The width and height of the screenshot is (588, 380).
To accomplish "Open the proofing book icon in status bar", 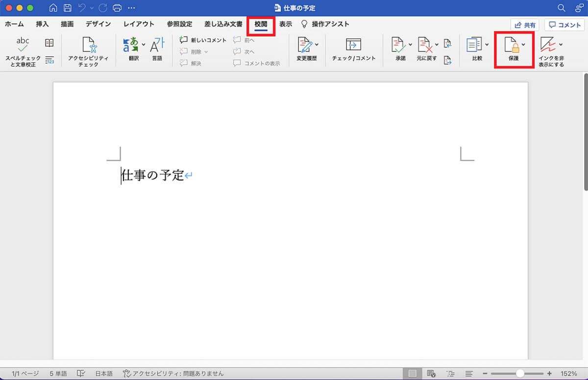I will point(81,373).
